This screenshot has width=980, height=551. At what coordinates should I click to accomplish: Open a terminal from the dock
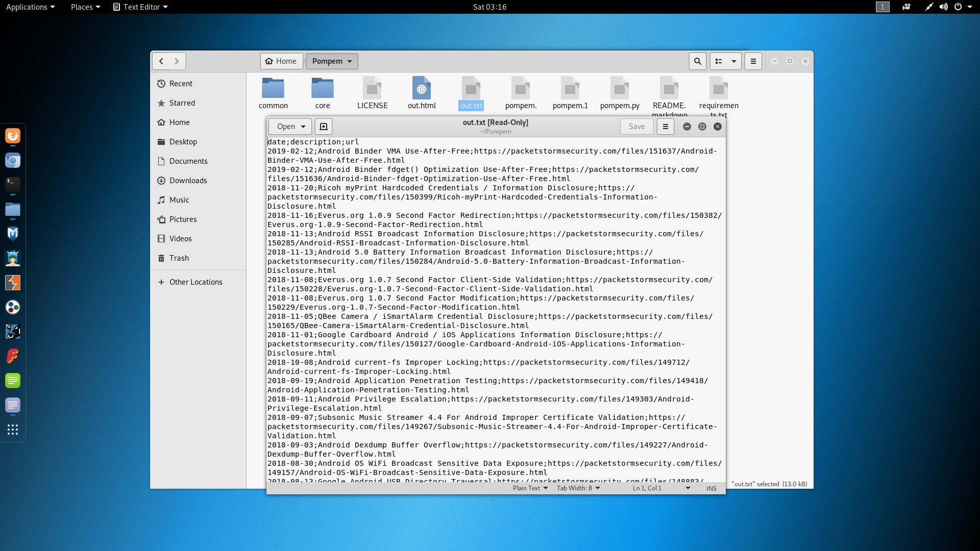pyautogui.click(x=13, y=185)
